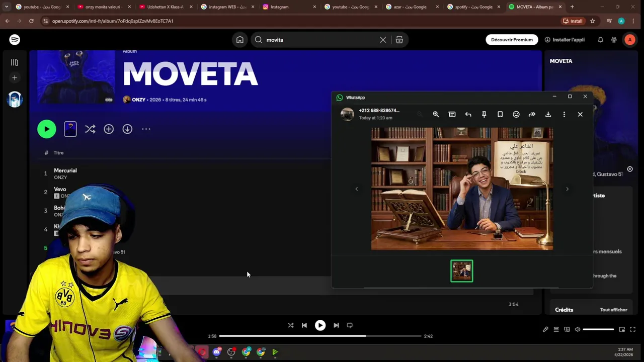Open Your Library in Spotify sidebar
Viewport: 644px width, 362px height.
coord(15,62)
